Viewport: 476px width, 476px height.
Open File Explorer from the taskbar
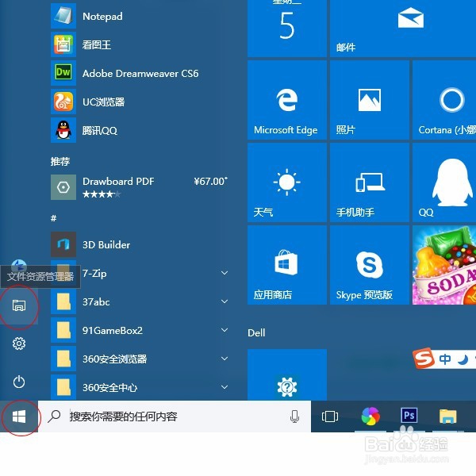[447, 416]
